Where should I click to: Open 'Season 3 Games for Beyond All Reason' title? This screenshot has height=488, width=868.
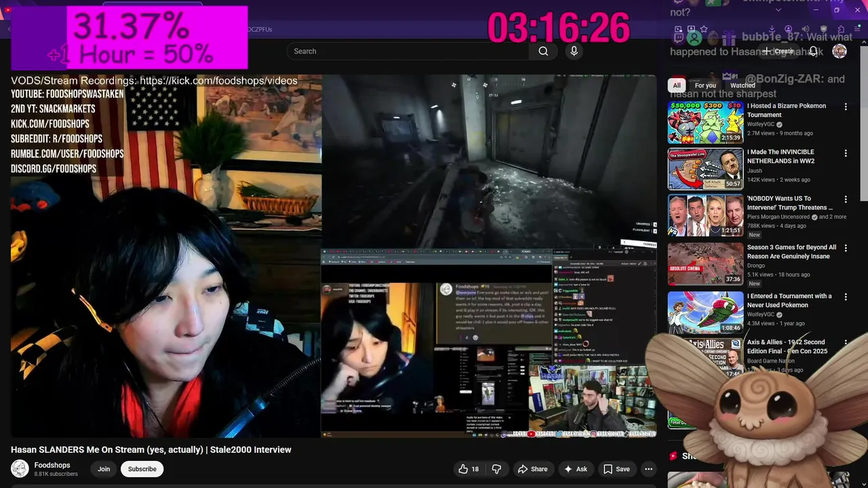(x=791, y=252)
